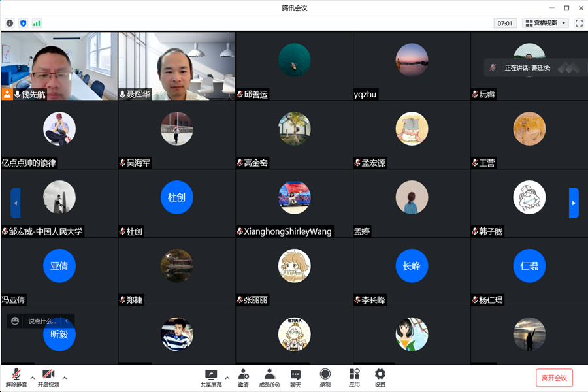Click the 说点什么 chat input

(42, 321)
